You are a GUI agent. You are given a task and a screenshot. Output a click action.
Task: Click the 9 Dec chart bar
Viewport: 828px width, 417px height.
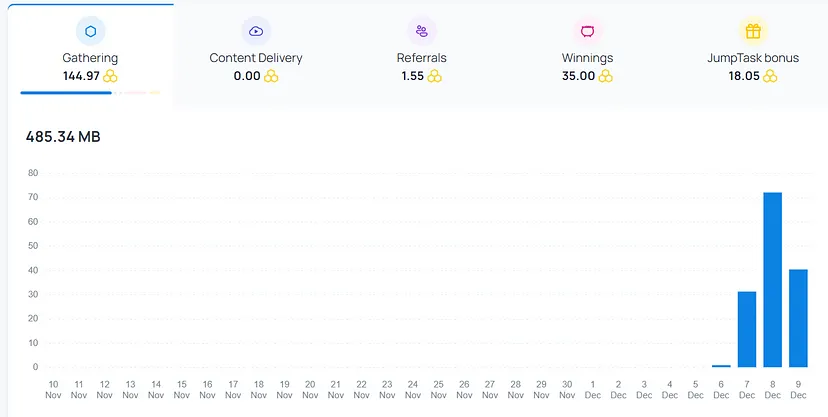click(798, 318)
